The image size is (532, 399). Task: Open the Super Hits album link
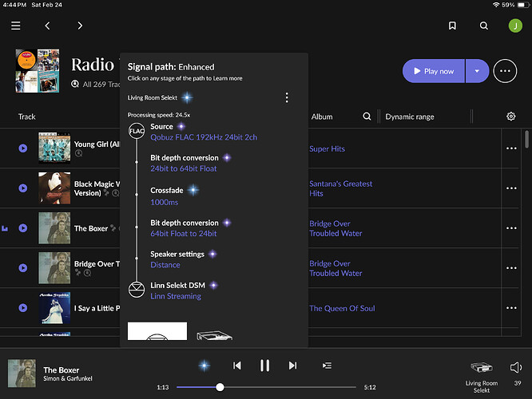(x=327, y=148)
